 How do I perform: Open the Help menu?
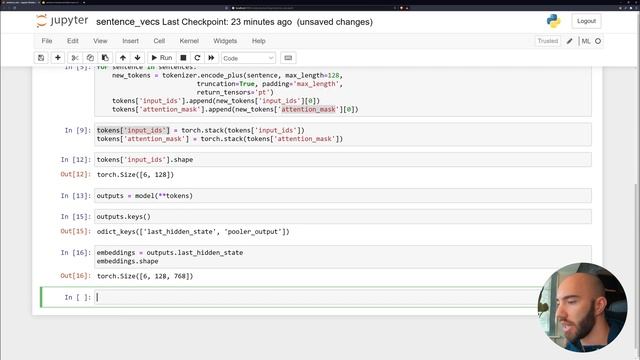click(258, 41)
